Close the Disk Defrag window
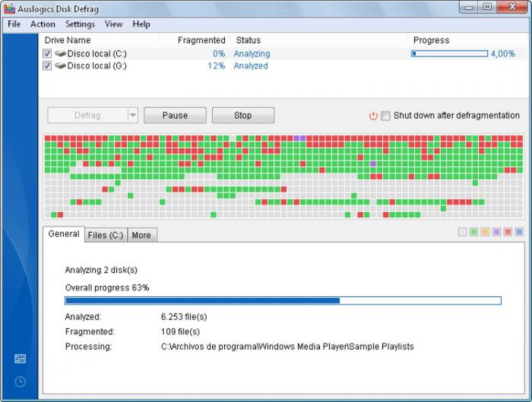532x402 pixels. point(513,7)
